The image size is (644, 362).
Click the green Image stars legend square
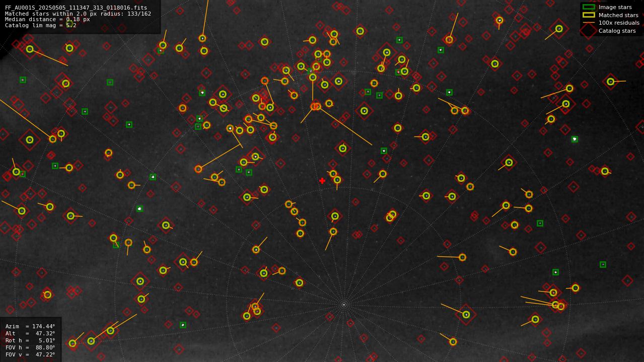point(589,7)
